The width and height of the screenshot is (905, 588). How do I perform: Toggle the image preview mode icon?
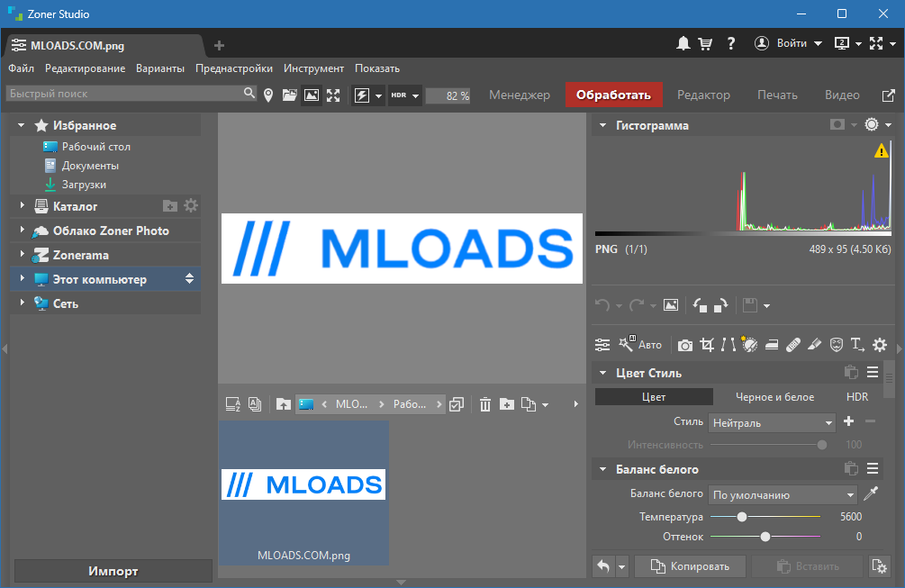312,95
